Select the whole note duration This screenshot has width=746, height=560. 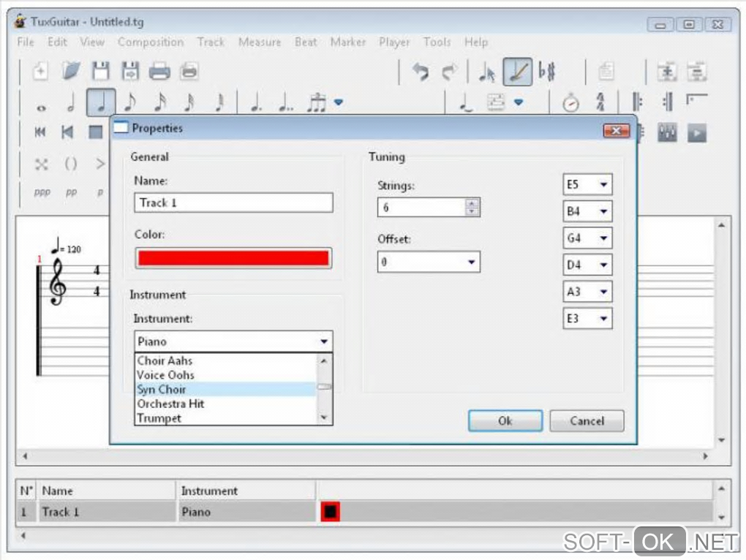[x=42, y=108]
